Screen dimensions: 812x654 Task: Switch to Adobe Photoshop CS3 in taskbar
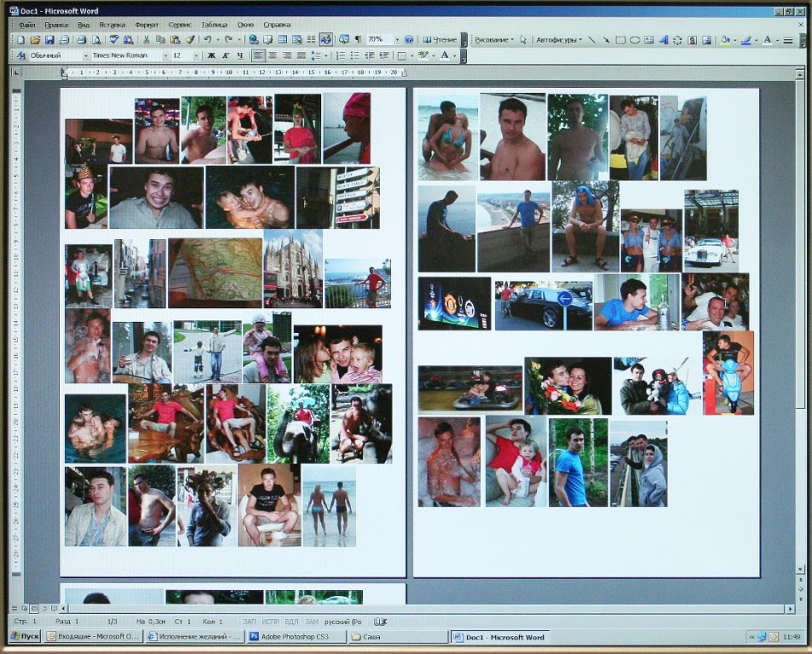(297, 637)
